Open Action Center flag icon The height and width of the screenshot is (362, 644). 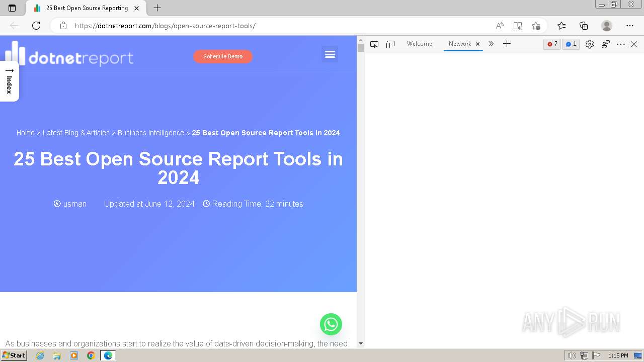pyautogui.click(x=596, y=355)
